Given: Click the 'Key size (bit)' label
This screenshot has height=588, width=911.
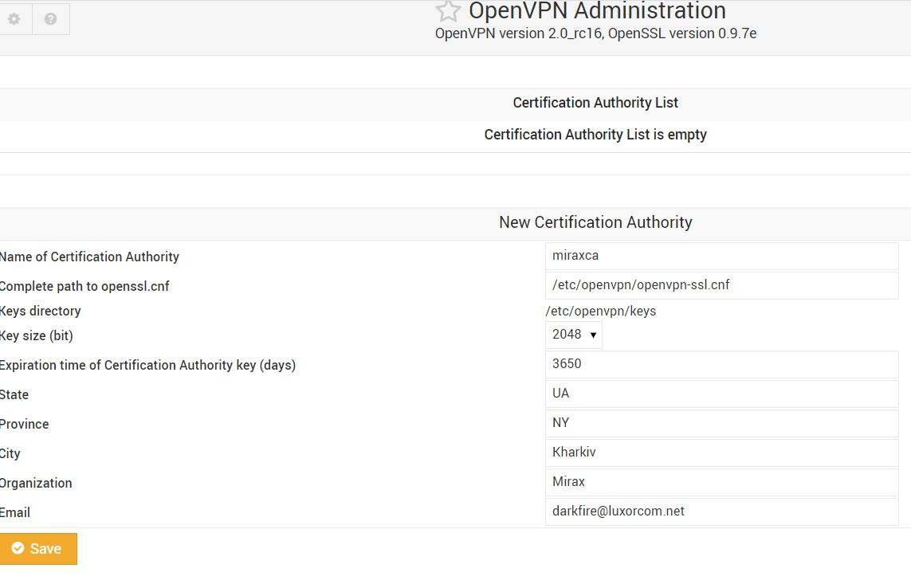Looking at the screenshot, I should [x=36, y=336].
